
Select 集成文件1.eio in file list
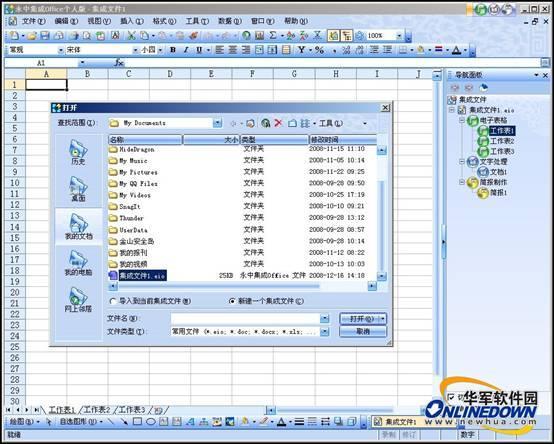[142, 276]
